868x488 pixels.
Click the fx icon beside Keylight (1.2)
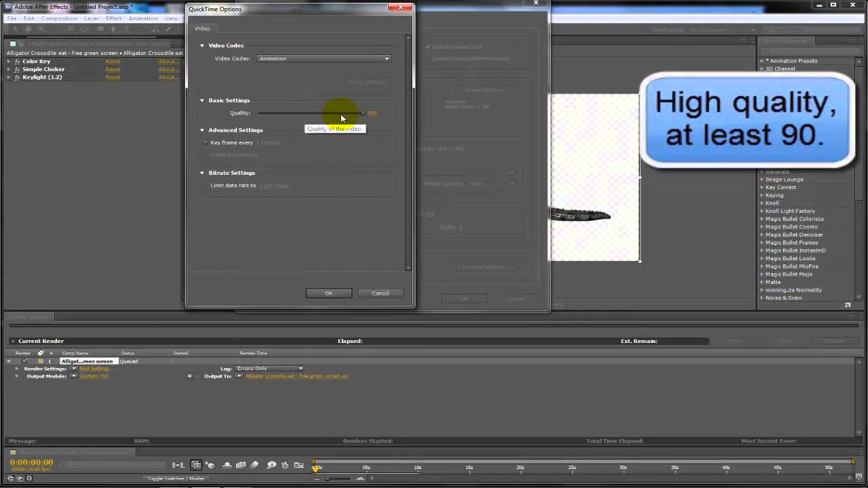pyautogui.click(x=17, y=77)
